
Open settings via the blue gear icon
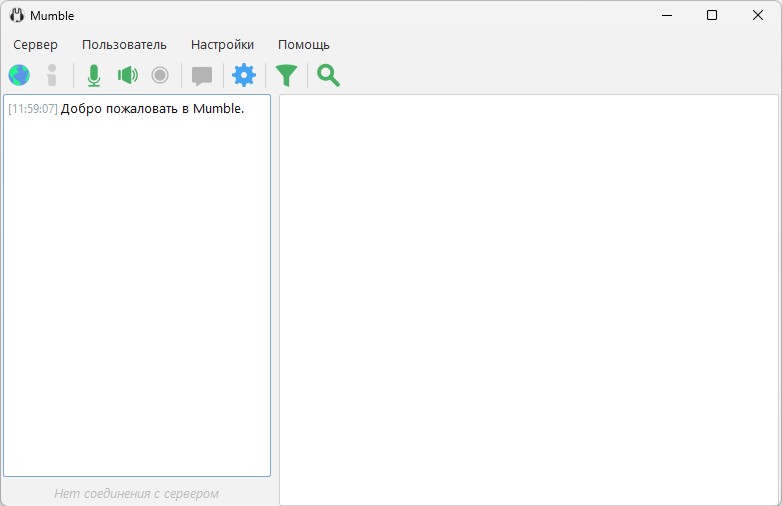(x=244, y=75)
